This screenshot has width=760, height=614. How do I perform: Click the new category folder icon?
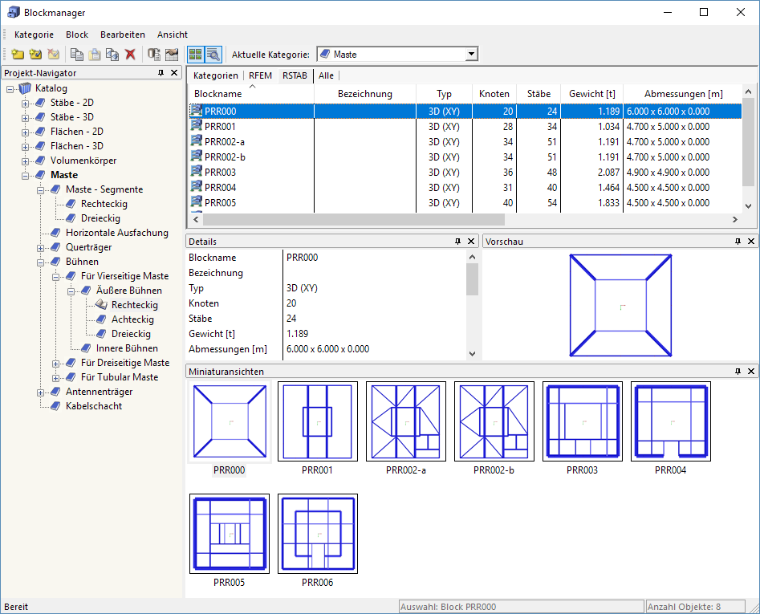coord(18,54)
